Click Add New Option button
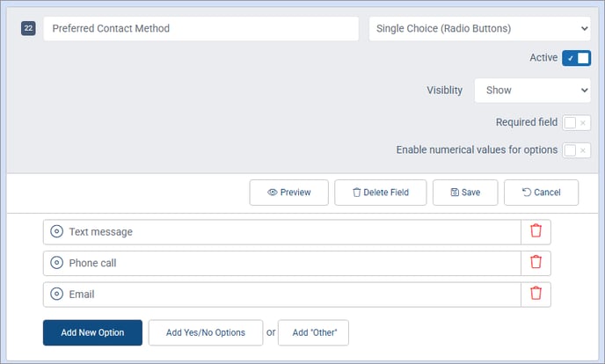This screenshot has height=364, width=605. point(92,332)
